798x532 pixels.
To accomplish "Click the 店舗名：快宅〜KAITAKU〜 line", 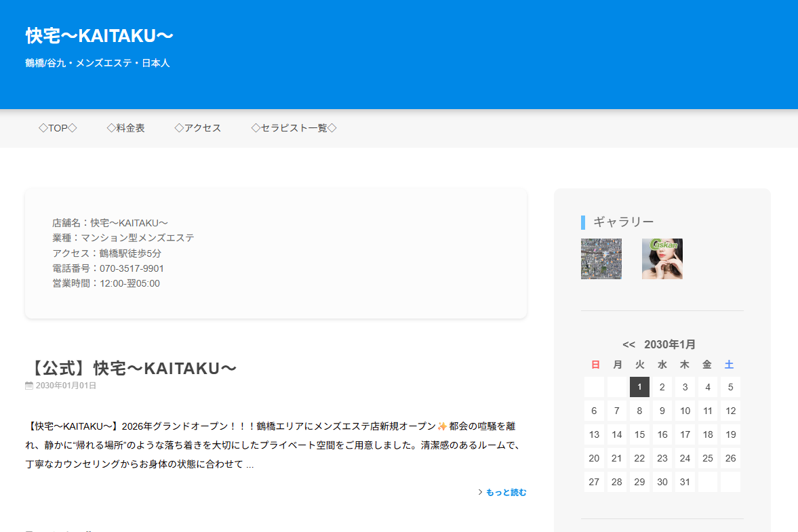I will click(x=110, y=223).
